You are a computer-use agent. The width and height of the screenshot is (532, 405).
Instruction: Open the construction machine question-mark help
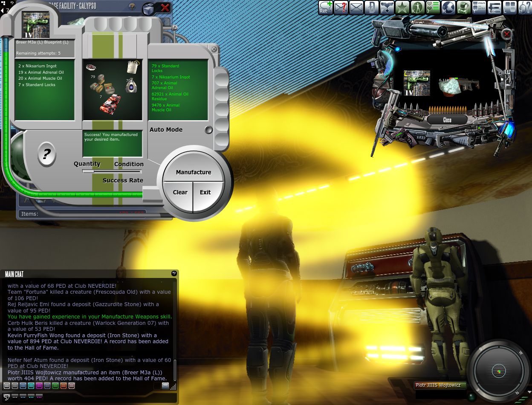coord(46,154)
